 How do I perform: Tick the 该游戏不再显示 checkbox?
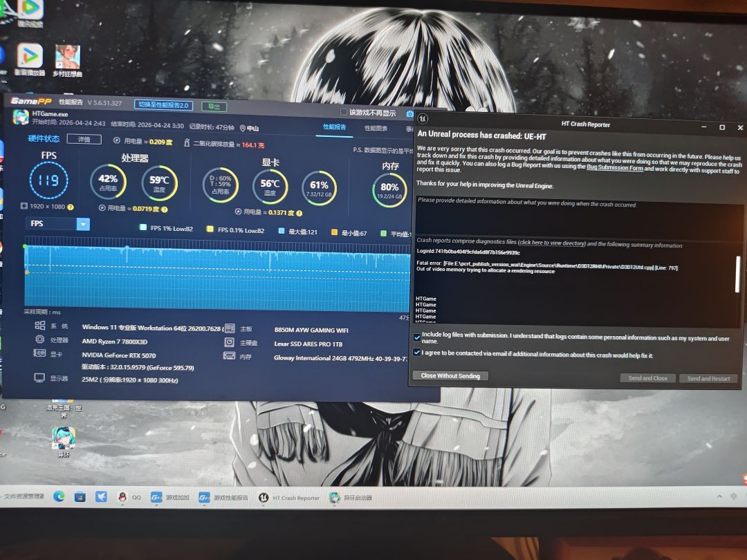coord(344,112)
